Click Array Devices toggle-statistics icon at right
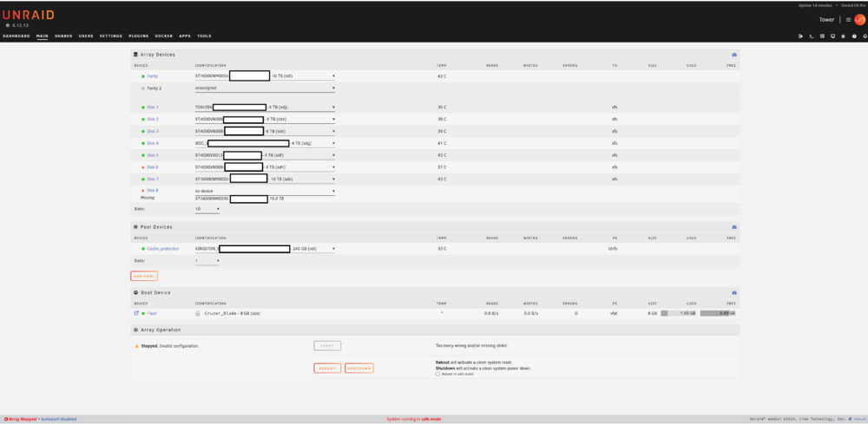The width and height of the screenshot is (868, 424). (x=734, y=55)
